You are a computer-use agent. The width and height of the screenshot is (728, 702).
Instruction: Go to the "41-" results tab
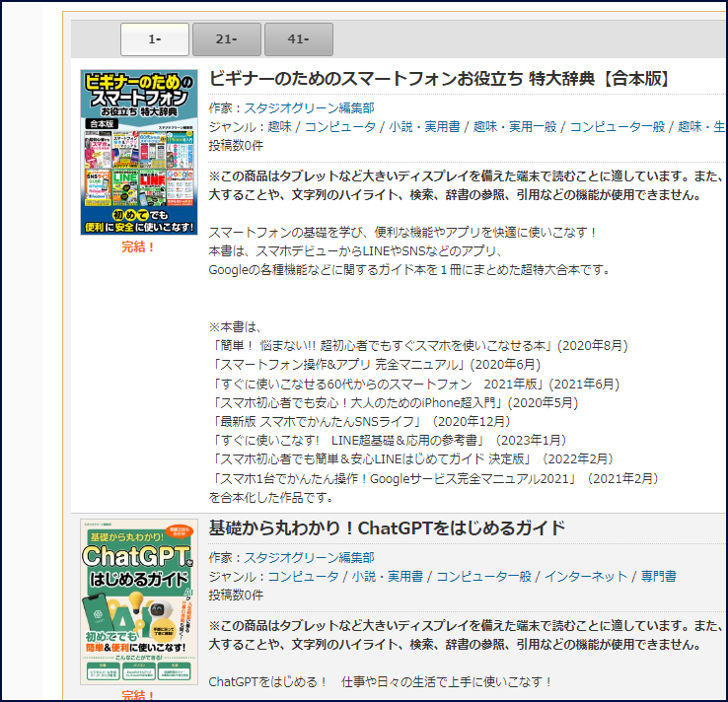pyautogui.click(x=298, y=39)
